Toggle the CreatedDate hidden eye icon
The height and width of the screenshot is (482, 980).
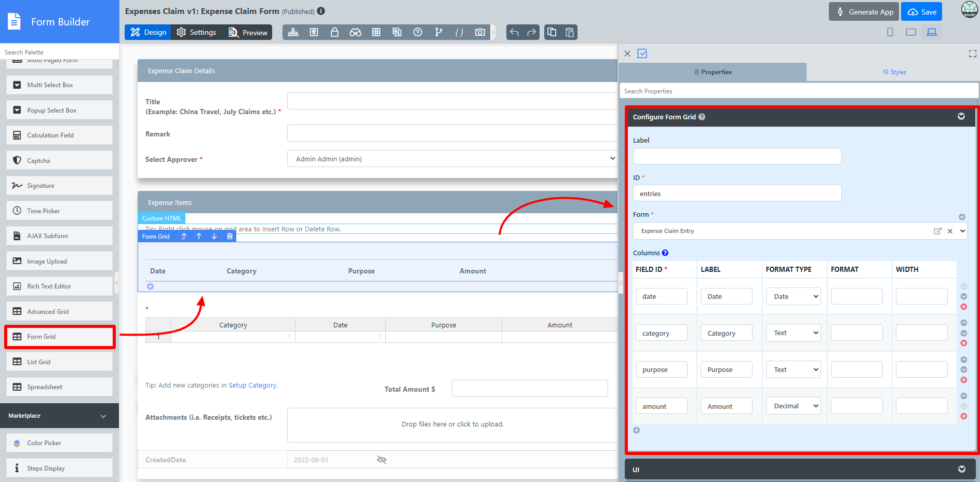(382, 460)
